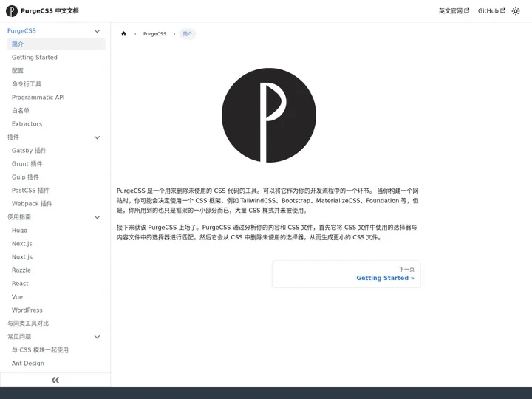Collapse the 常见问题 sidebar category chevron

tap(97, 337)
